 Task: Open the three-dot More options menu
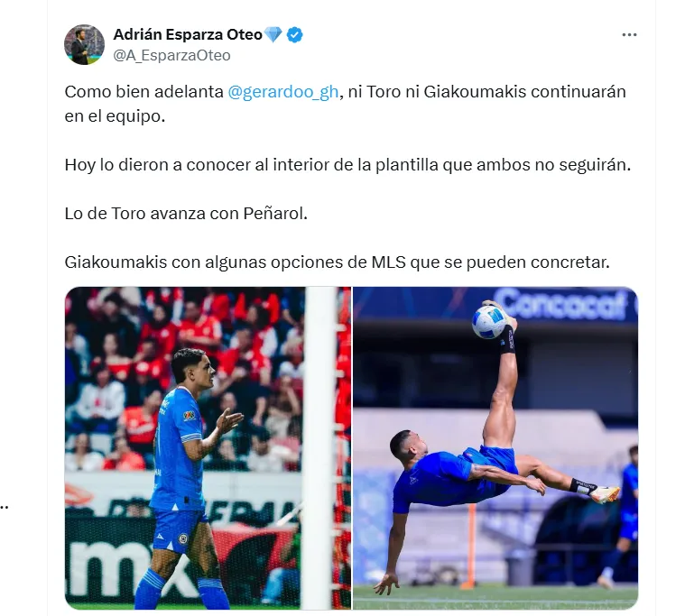tap(629, 35)
